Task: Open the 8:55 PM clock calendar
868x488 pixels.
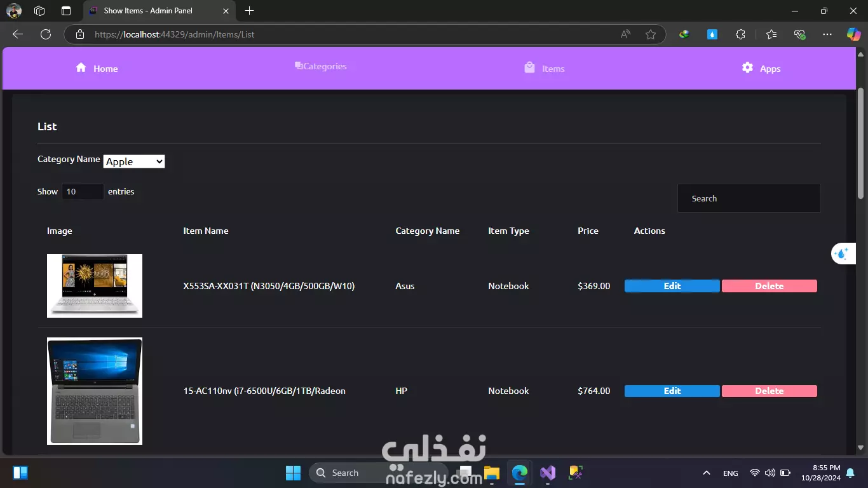Action: [x=821, y=473]
